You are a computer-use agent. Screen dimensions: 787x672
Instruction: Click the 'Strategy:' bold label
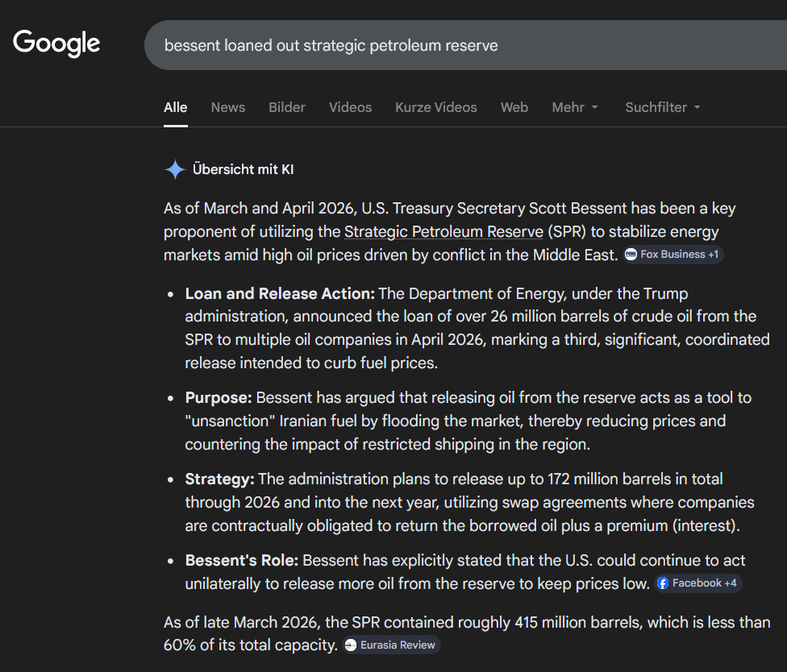point(219,479)
